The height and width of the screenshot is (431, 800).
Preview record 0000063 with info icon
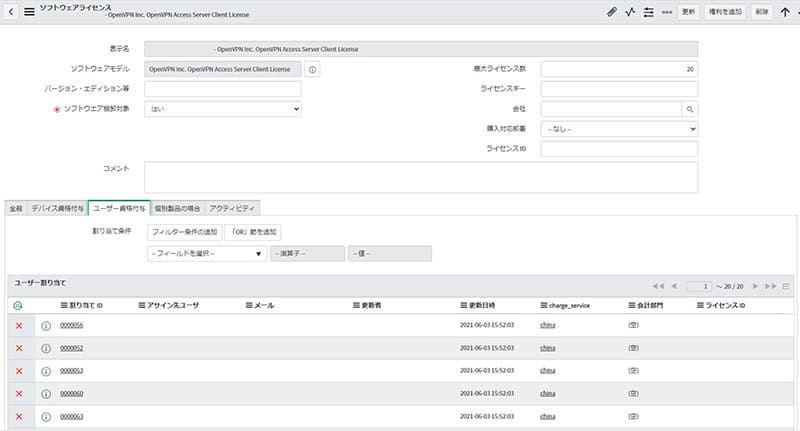(x=46, y=417)
